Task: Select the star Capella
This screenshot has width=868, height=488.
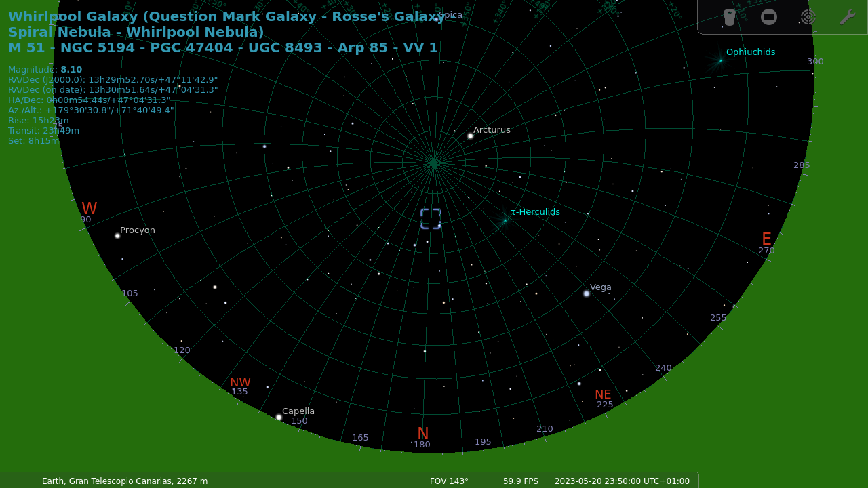Action: 279,418
